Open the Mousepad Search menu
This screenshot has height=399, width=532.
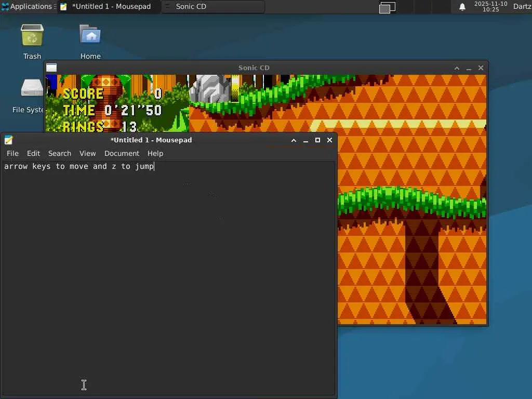[60, 153]
